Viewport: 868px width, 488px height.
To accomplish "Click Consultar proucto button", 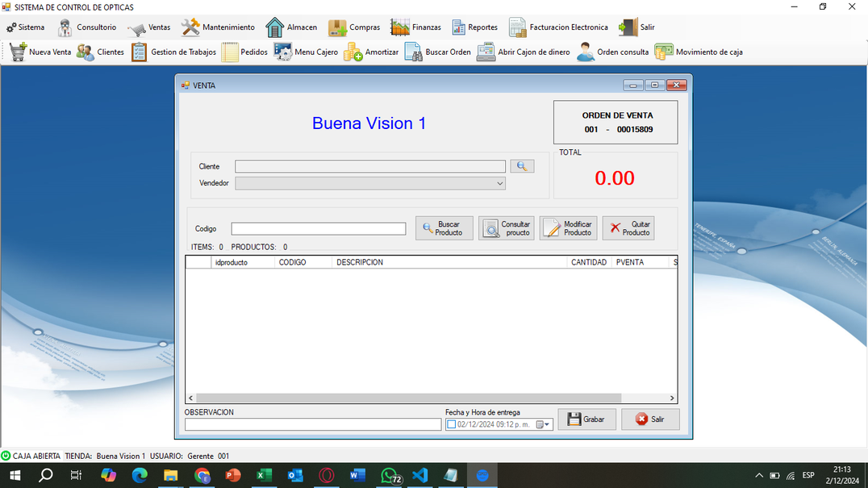I will point(507,228).
